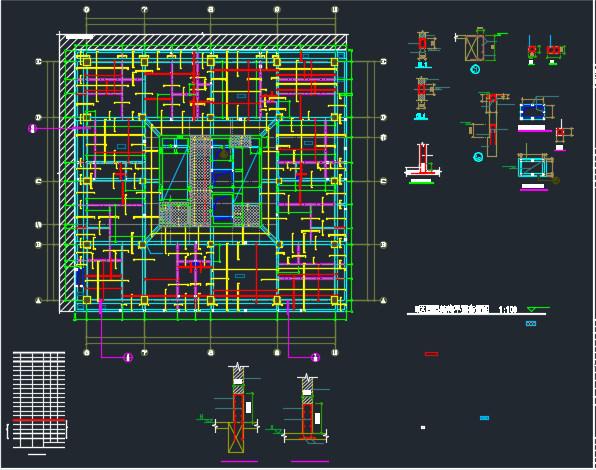
Task: Select small white square at lower right
Action: 423,427
